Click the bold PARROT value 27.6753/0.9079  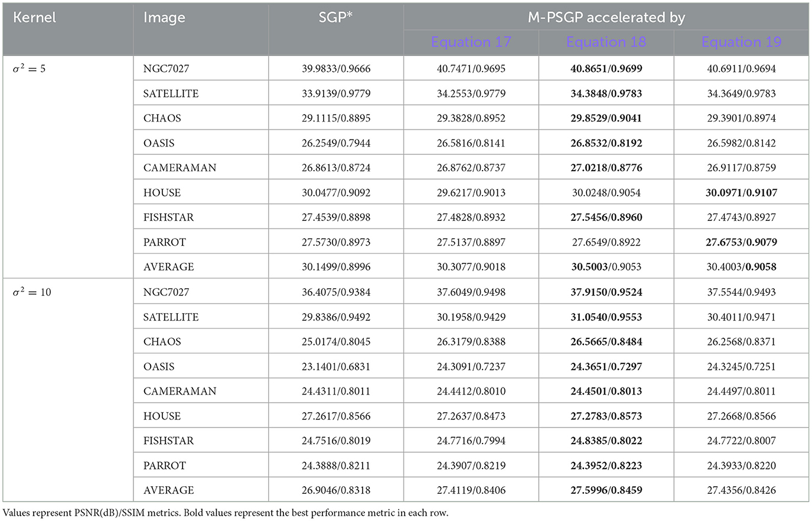[x=741, y=242]
